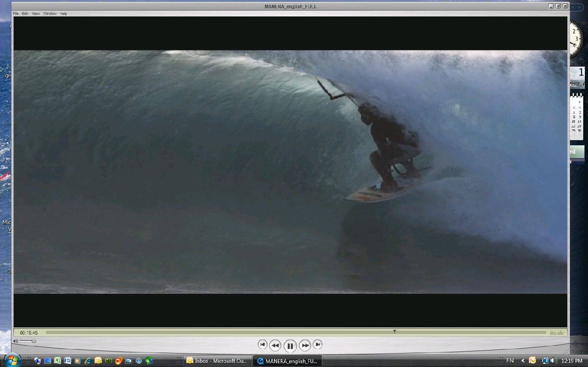Click the MANERA_english_FULL taskbar button
The height and width of the screenshot is (367, 588).
pos(287,361)
